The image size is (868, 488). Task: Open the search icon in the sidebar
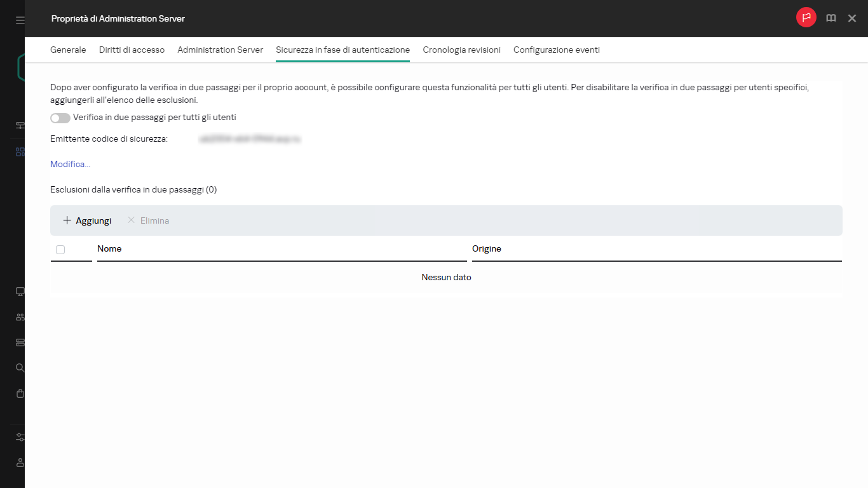(x=19, y=367)
